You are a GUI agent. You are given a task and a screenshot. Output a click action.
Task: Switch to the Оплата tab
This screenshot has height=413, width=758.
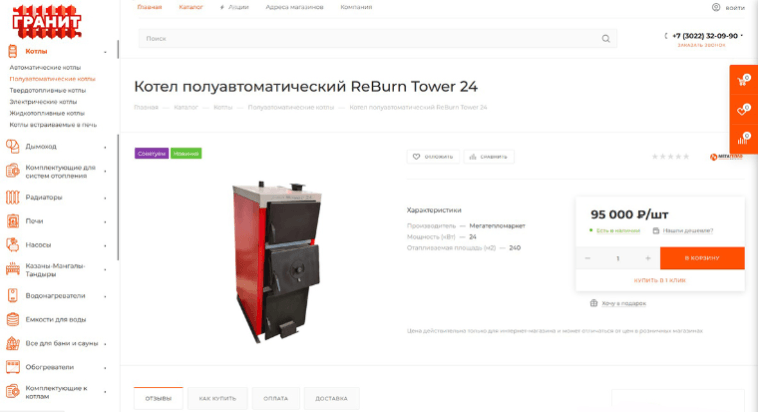point(276,398)
